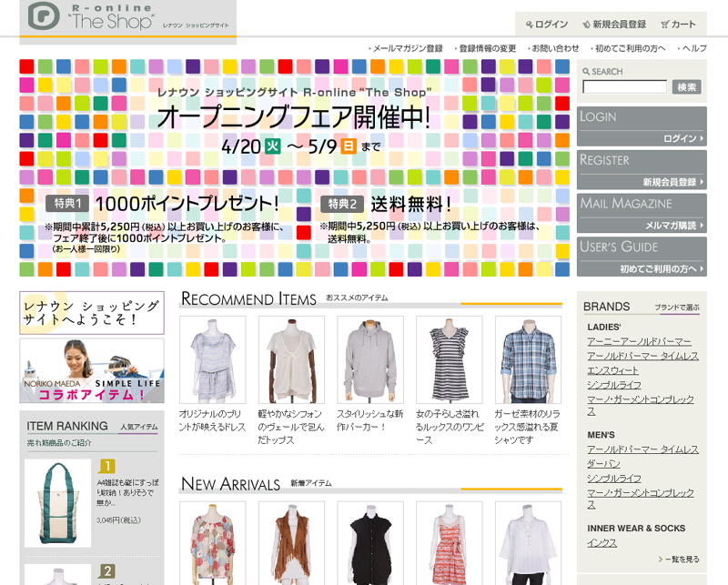The height and width of the screenshot is (585, 728).
Task: Subscribe via MAIL MAGAZINE メルマガ購読 button
Action: point(642,214)
